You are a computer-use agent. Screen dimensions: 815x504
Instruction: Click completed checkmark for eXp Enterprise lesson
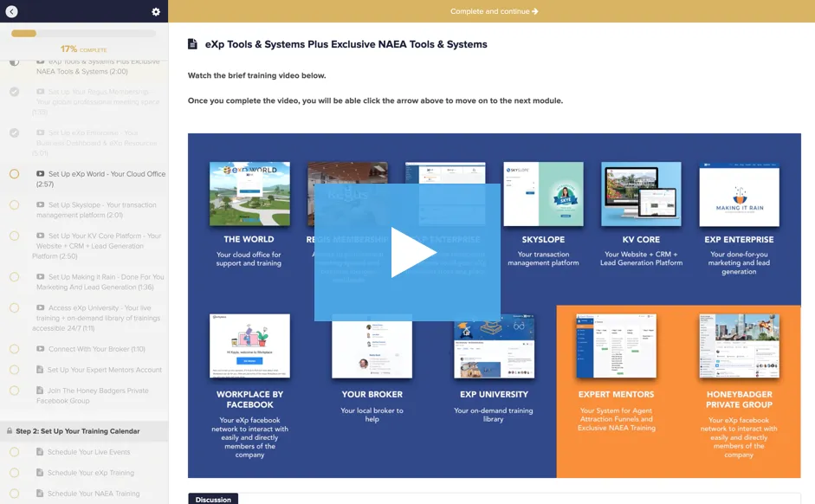pos(15,132)
